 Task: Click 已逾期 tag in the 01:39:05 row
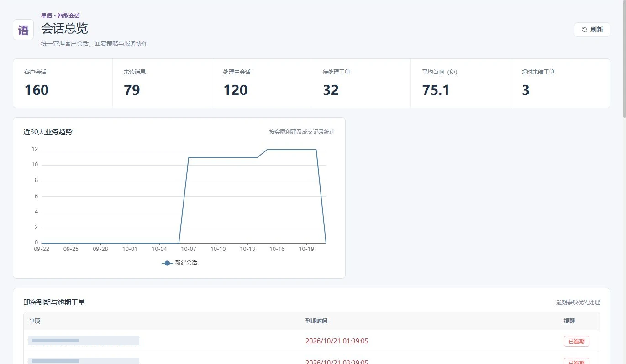pos(577,341)
